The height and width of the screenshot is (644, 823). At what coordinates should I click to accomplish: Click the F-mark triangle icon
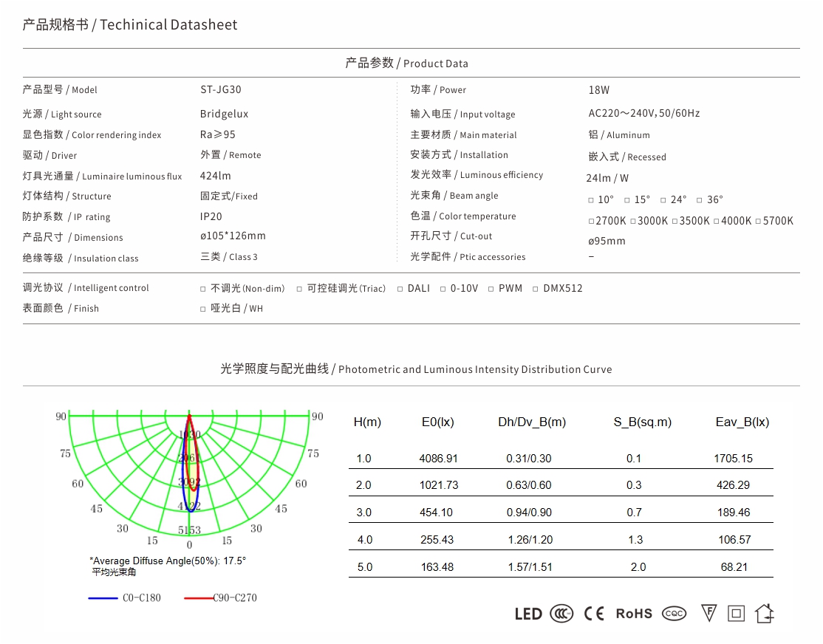pos(709,612)
